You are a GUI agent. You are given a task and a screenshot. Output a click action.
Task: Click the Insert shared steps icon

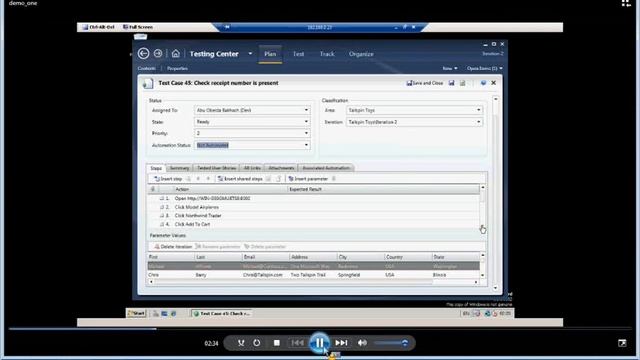coord(220,179)
